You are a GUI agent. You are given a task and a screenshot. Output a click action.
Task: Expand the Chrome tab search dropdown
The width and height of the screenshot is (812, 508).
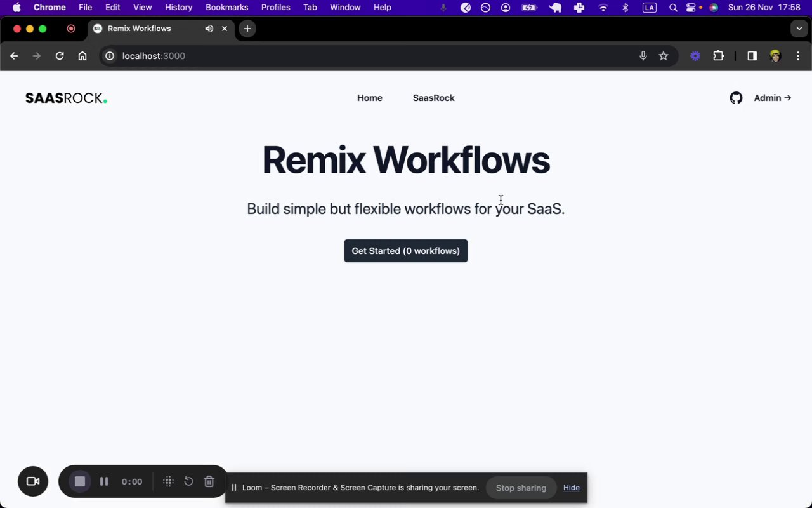[799, 29]
